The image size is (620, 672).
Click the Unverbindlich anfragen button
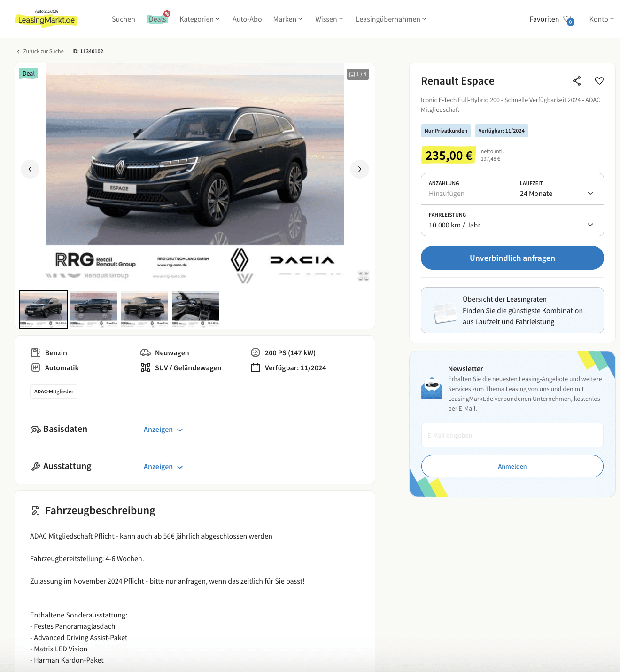tap(512, 258)
